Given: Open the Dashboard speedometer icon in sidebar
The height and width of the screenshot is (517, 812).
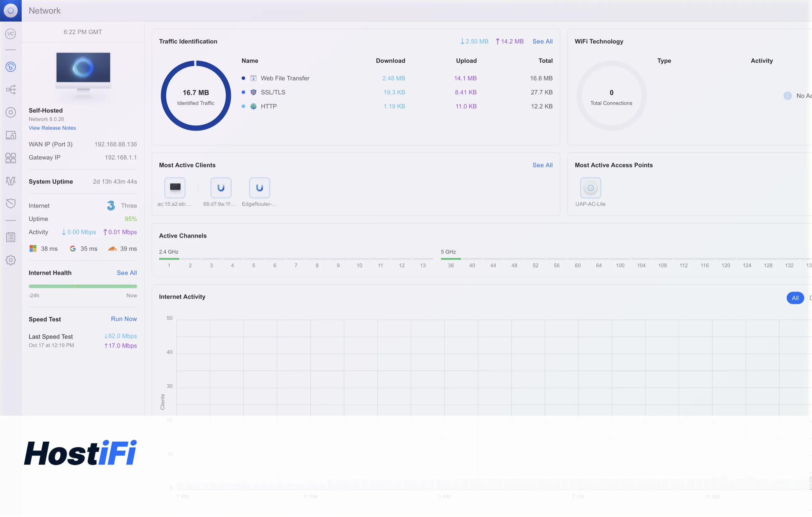Looking at the screenshot, I should tap(11, 67).
